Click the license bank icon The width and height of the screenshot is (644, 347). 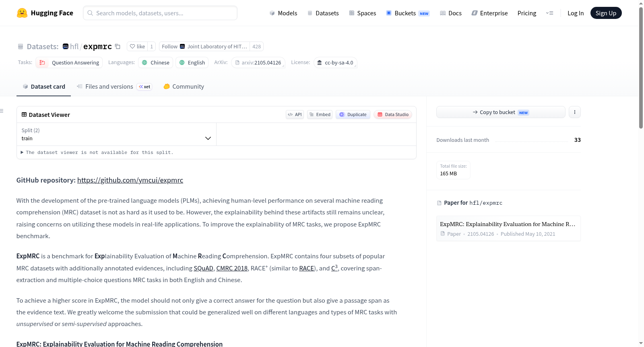pos(320,62)
